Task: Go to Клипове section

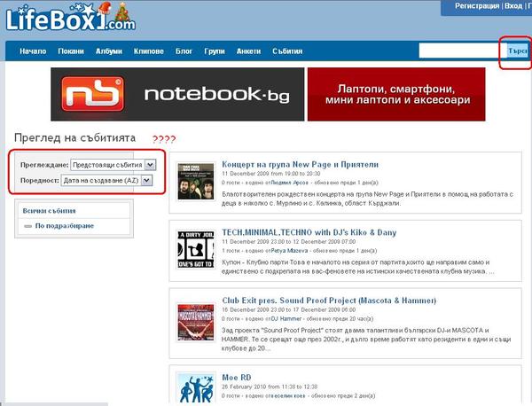Action: pos(149,51)
